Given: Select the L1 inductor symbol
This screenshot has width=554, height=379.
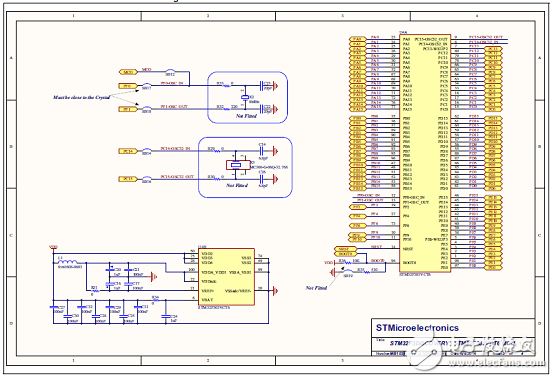Looking at the screenshot, I should pos(68,262).
